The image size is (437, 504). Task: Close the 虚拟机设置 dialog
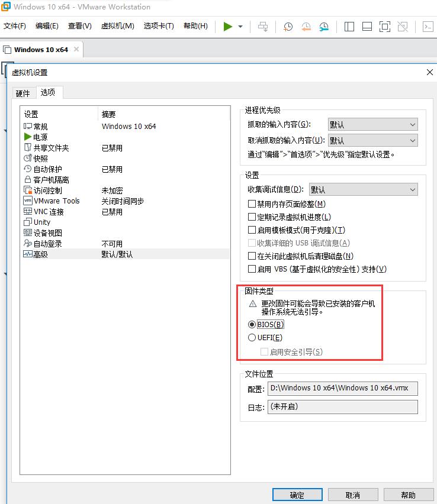pos(430,72)
